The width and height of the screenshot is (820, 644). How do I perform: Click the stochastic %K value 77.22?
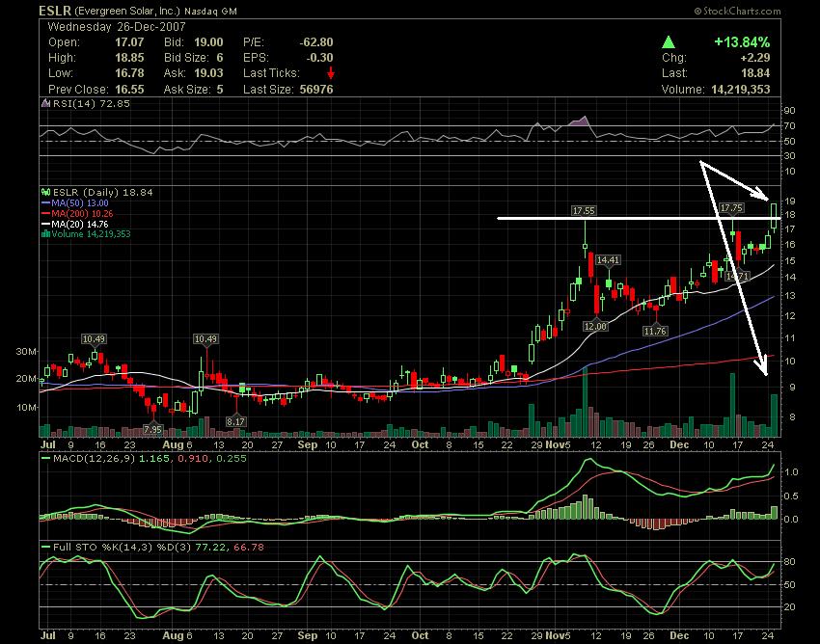[x=211, y=548]
